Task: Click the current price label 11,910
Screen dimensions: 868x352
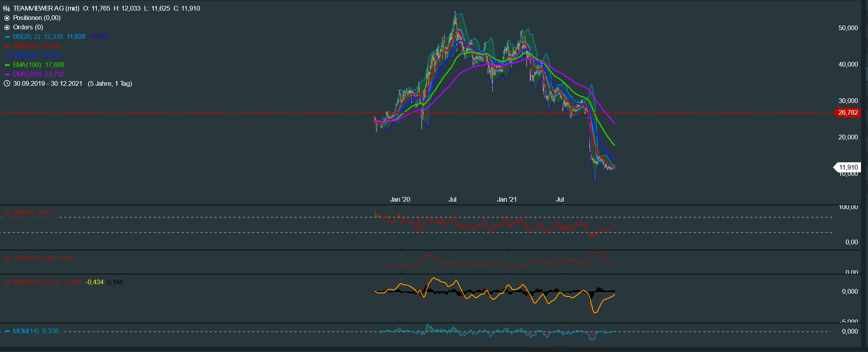Action: [x=848, y=167]
